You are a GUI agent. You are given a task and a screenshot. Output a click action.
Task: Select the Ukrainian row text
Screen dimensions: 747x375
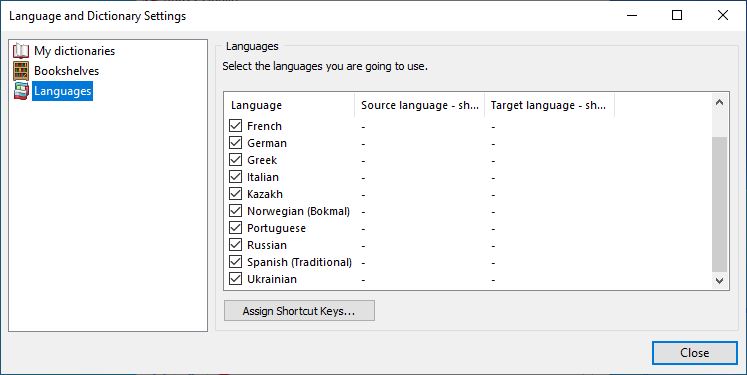pos(272,279)
